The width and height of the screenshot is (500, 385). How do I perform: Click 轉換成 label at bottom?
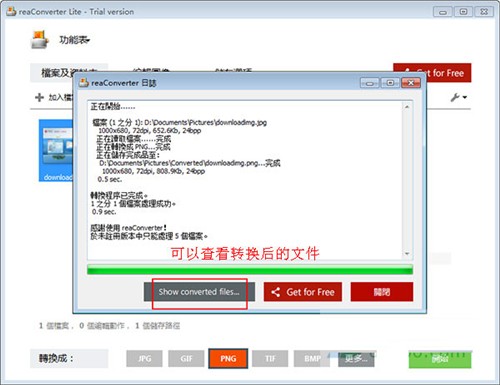(56, 359)
